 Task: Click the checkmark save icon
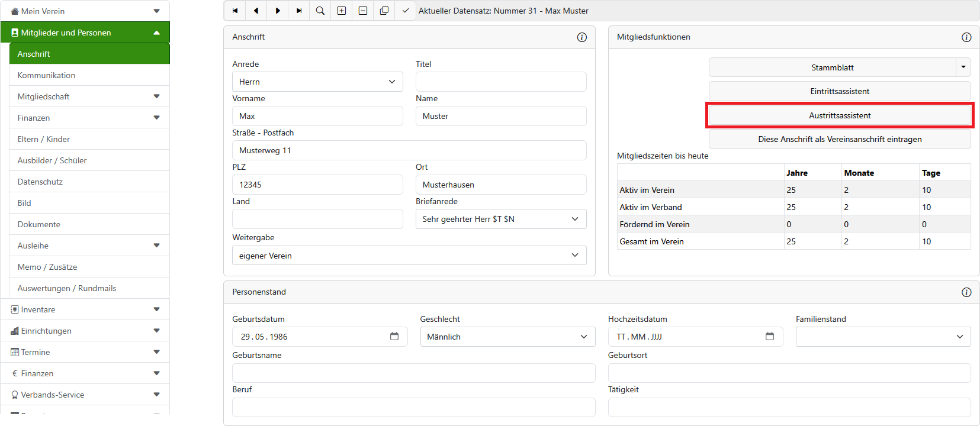pos(406,11)
